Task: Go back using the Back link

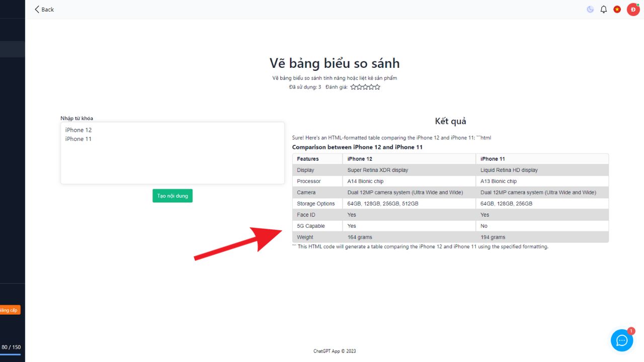Action: pyautogui.click(x=44, y=10)
